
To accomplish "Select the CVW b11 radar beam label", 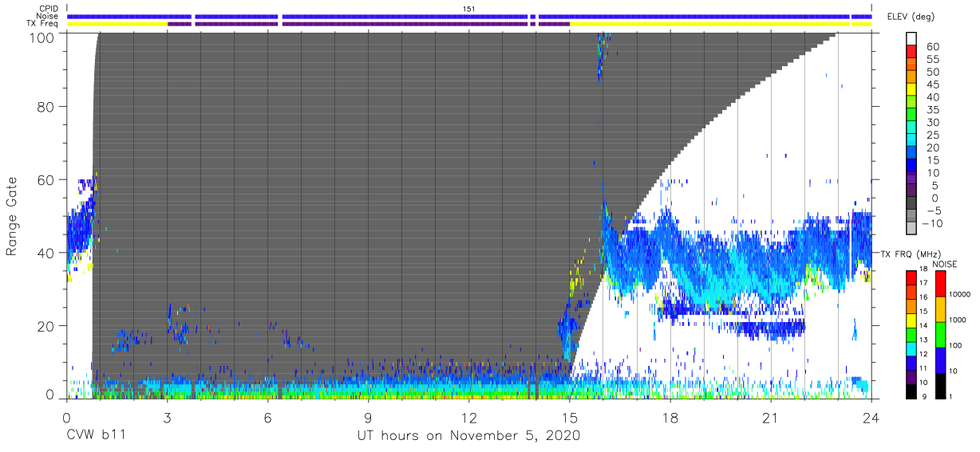I will (97, 436).
